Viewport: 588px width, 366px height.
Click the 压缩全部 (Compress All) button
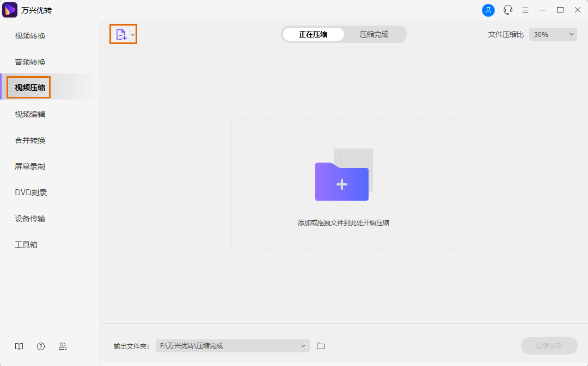point(549,346)
